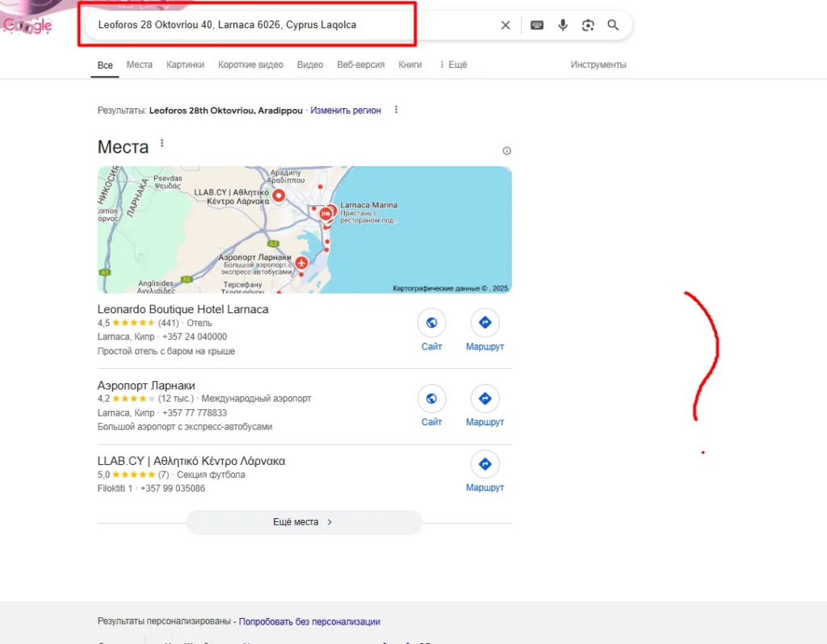Show more places with Ещё места button
The width and height of the screenshot is (827, 644).
[304, 521]
